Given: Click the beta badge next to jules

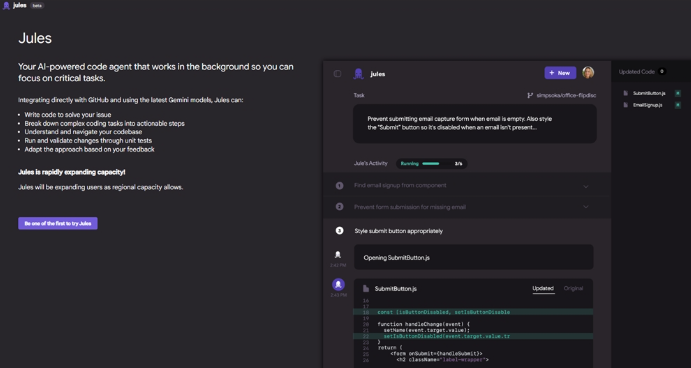Looking at the screenshot, I should [x=37, y=6].
